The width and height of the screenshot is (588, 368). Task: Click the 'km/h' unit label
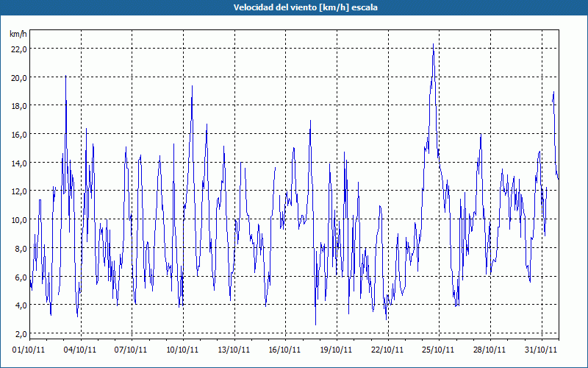pos(18,34)
